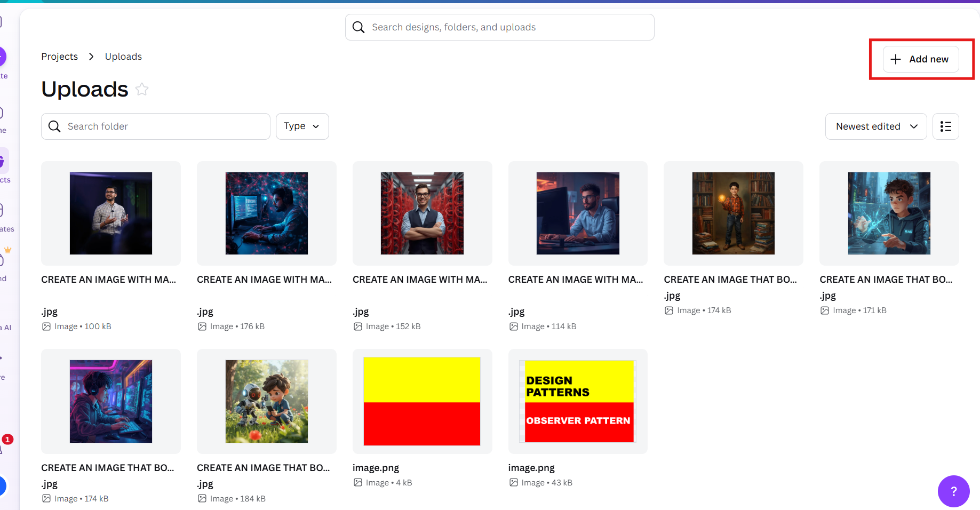Click the magnifier icon in top search bar
This screenshot has height=510, width=980.
[x=358, y=27]
